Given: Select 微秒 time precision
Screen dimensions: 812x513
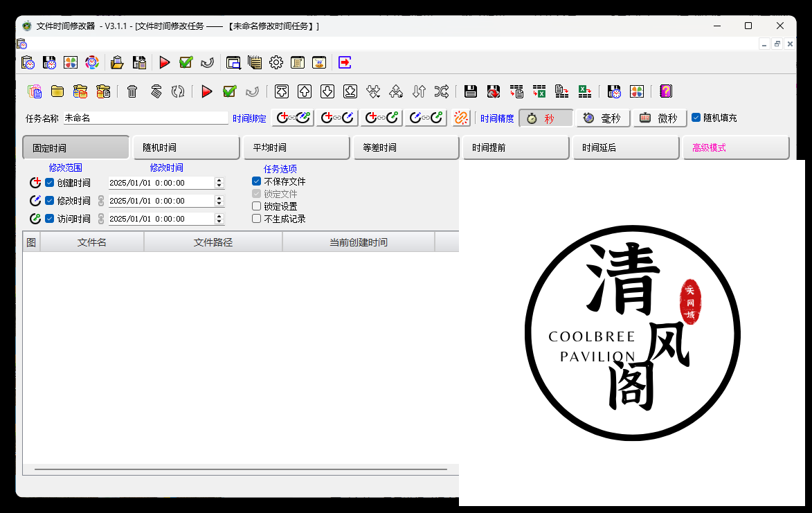Looking at the screenshot, I should click(x=660, y=118).
